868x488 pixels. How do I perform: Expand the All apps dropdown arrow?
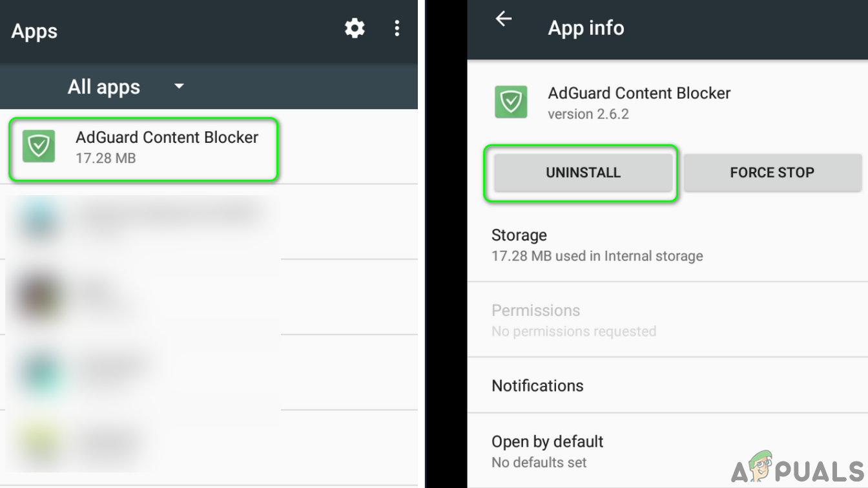(x=180, y=86)
